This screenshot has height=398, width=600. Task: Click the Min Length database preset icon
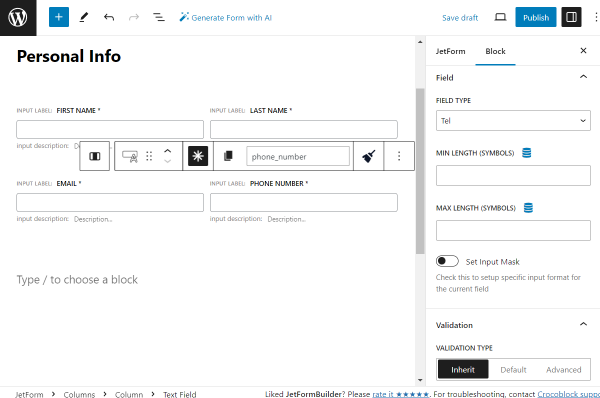pos(527,153)
